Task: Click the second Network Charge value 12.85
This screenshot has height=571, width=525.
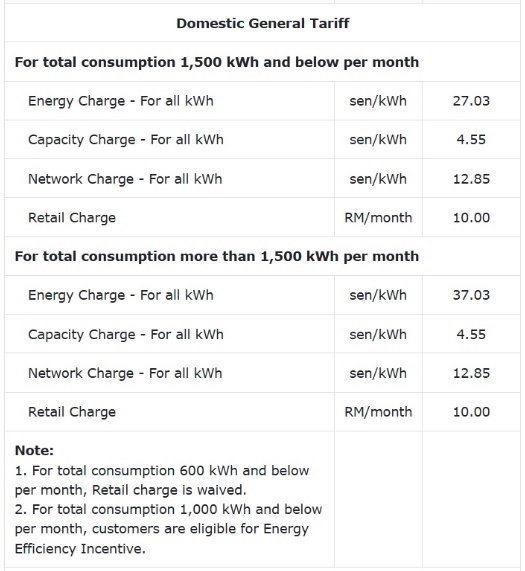Action: [x=471, y=373]
